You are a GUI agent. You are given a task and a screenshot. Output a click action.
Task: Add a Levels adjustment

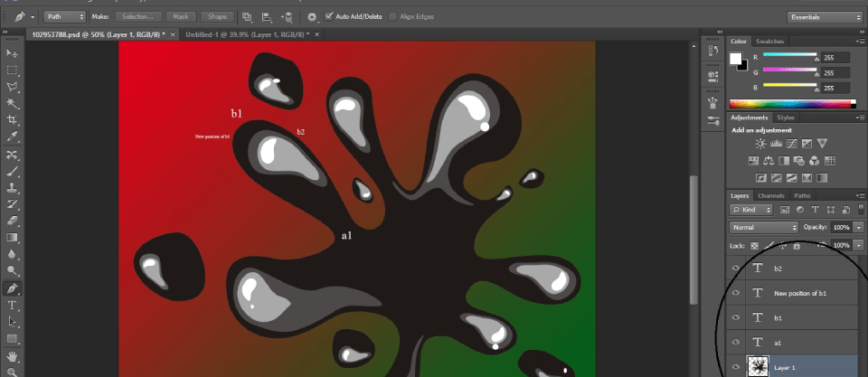[776, 144]
